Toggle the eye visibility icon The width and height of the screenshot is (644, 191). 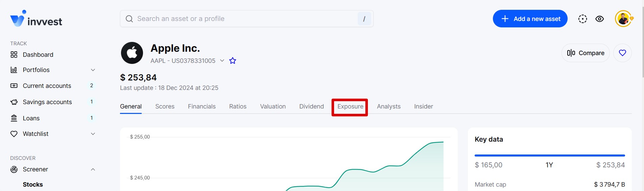(x=600, y=19)
